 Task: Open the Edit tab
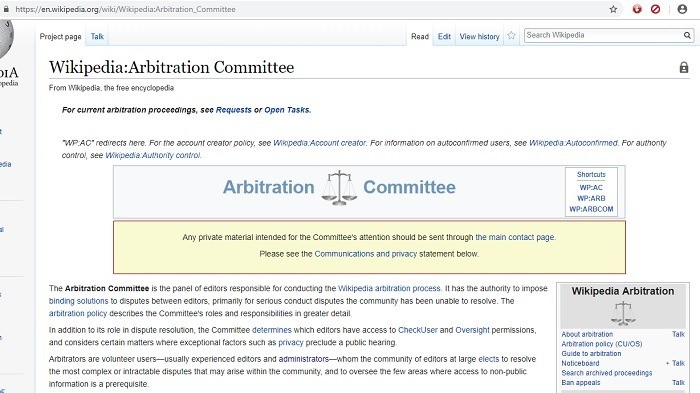coord(444,37)
